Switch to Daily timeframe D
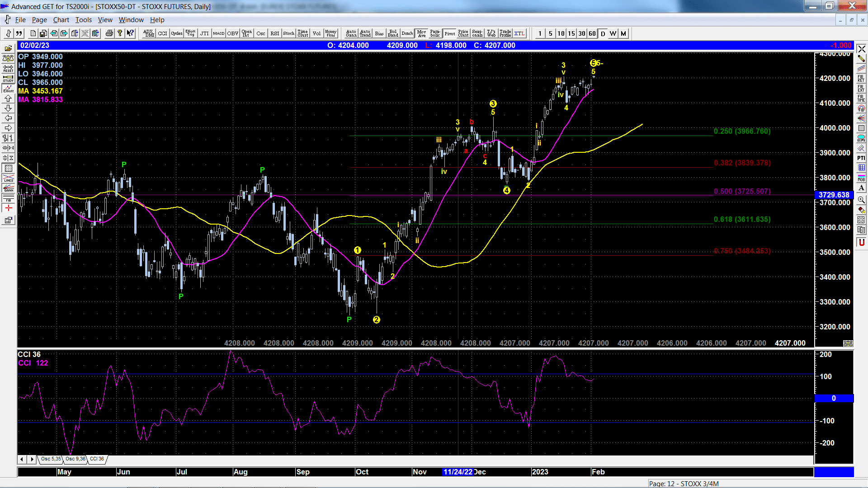The width and height of the screenshot is (868, 488). (603, 33)
